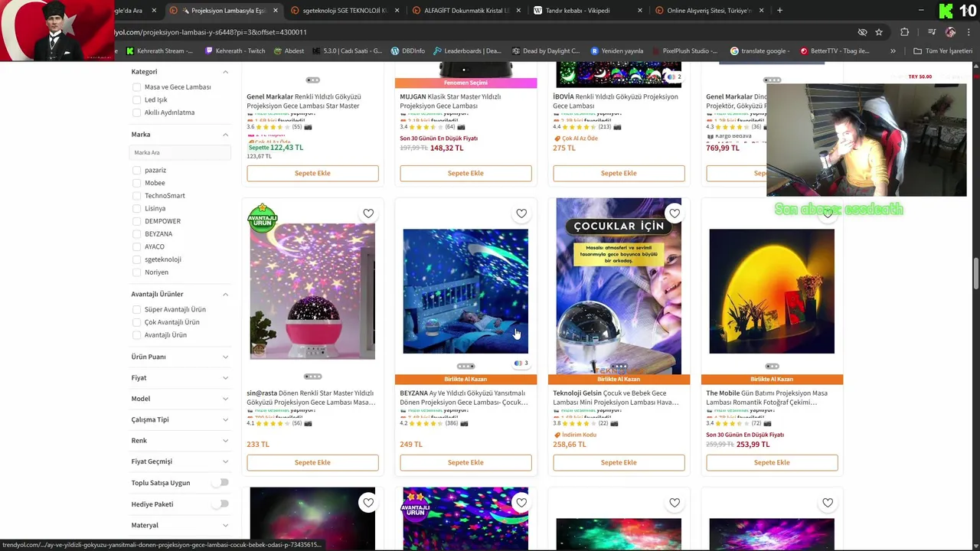Open Tüm Yer İşaretleri bookmarks folder
Viewport: 980px width, 551px height.
pyautogui.click(x=942, y=51)
